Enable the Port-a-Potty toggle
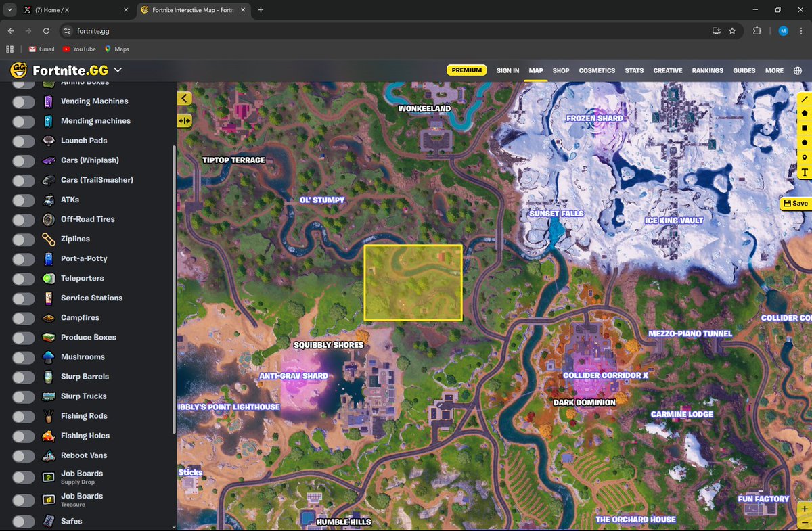 pyautogui.click(x=23, y=258)
